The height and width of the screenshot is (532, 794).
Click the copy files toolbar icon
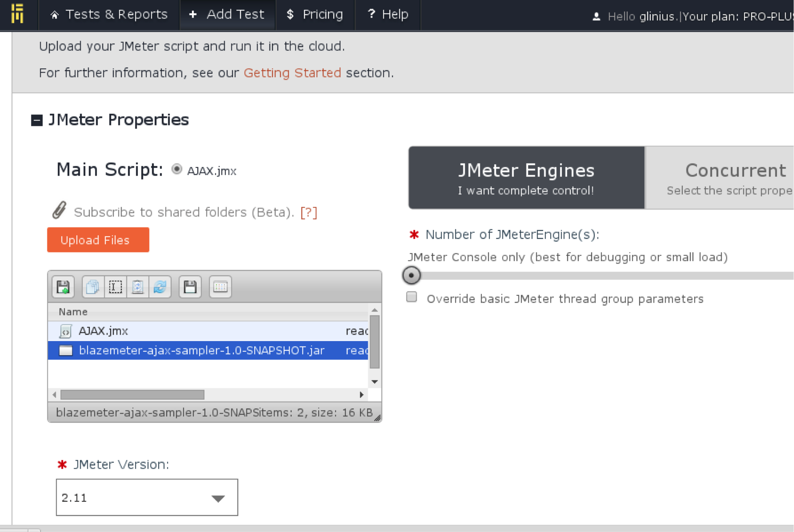(93, 287)
